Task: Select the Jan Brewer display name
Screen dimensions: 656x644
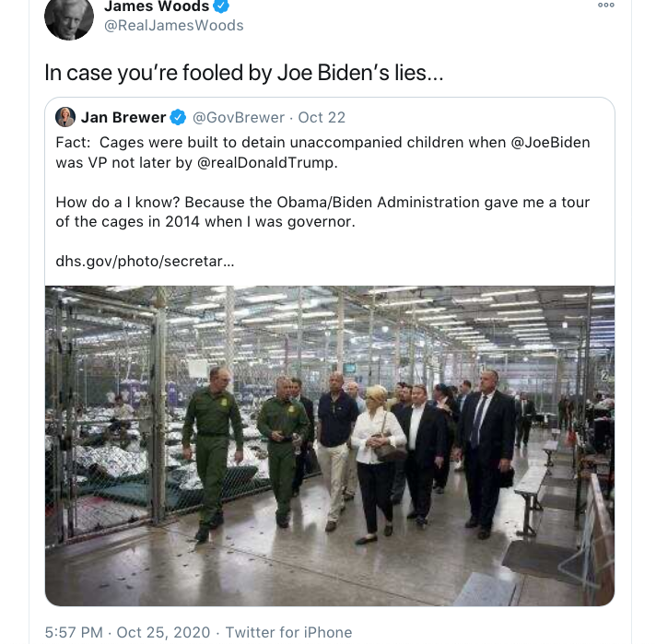Action: (x=123, y=117)
